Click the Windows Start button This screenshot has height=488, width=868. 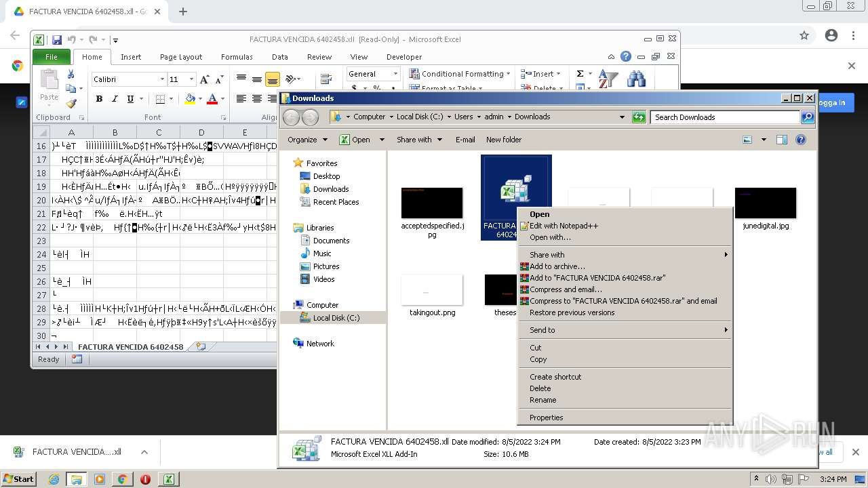(x=18, y=479)
